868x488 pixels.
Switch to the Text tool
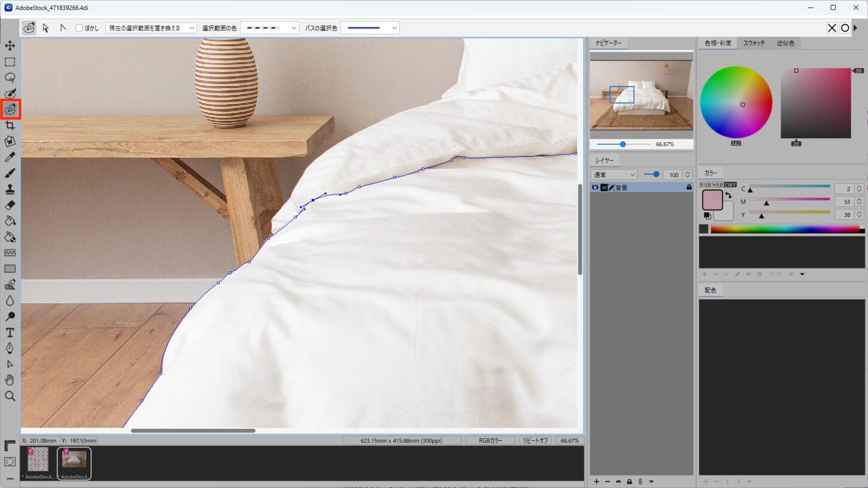click(x=10, y=333)
